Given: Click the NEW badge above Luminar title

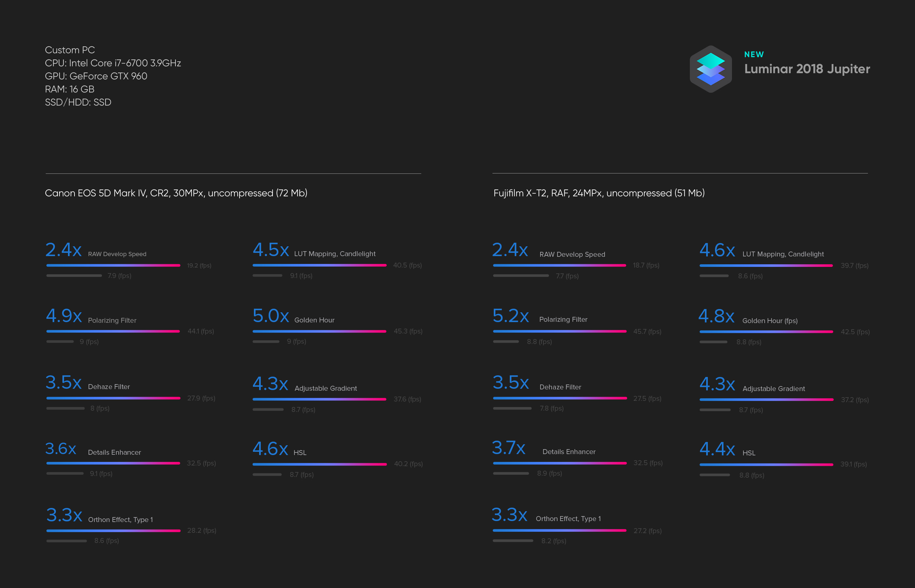Looking at the screenshot, I should [x=754, y=54].
